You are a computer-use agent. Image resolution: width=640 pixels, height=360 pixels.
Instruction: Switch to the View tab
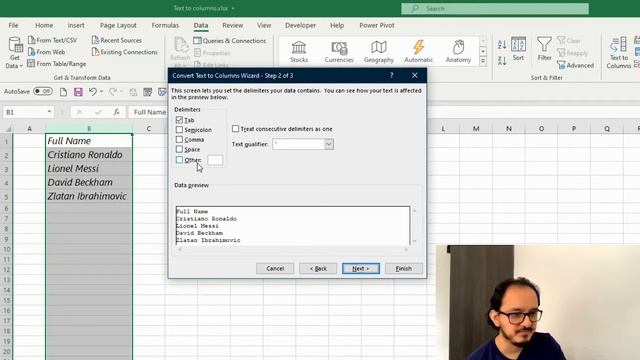tap(264, 25)
